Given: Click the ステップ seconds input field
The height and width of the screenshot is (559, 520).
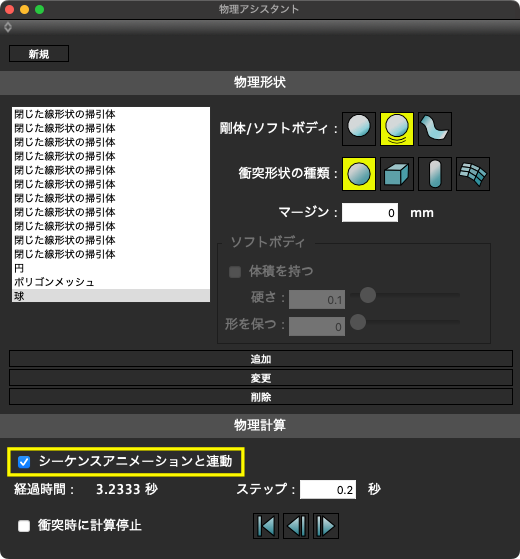Looking at the screenshot, I should coord(328,489).
